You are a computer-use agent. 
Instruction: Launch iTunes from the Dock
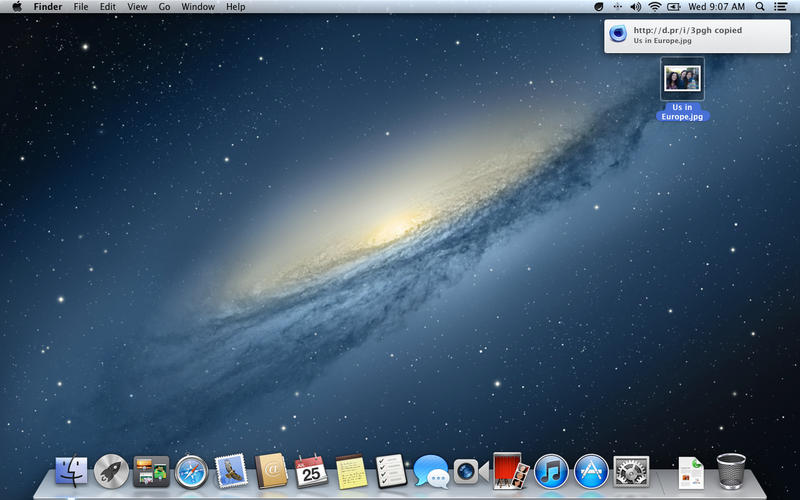pyautogui.click(x=551, y=470)
